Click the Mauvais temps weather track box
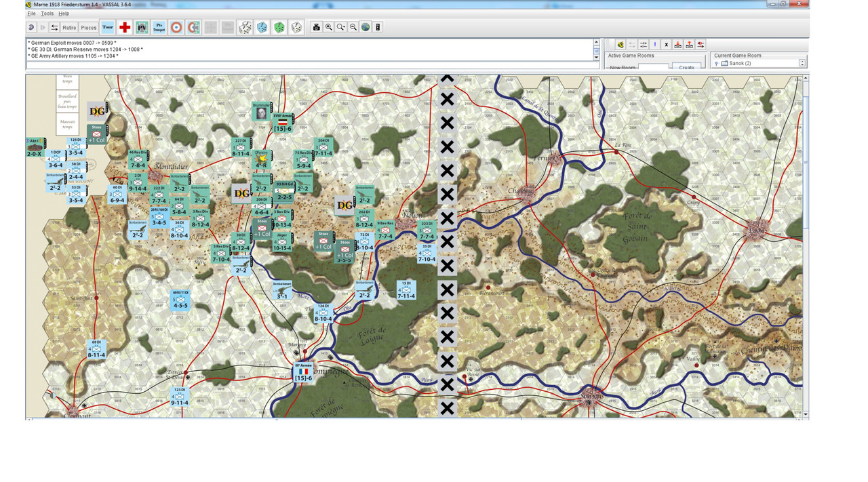 (67, 124)
